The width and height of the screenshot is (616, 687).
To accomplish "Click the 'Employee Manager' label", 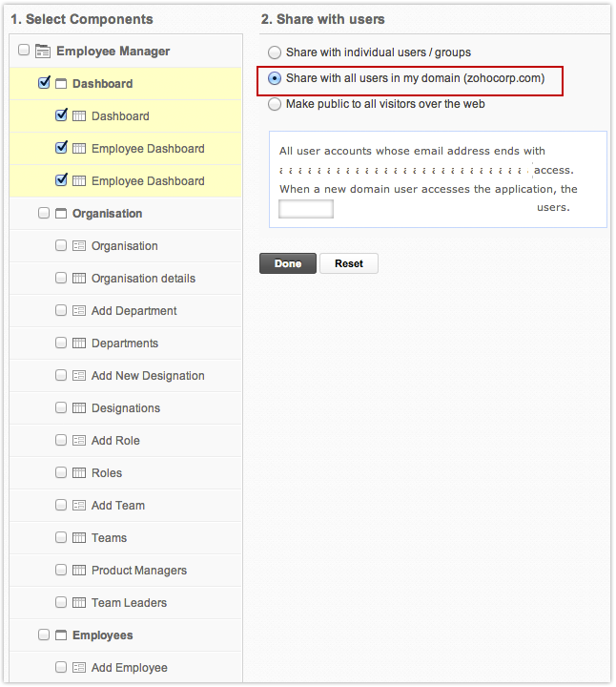I will pos(113,52).
